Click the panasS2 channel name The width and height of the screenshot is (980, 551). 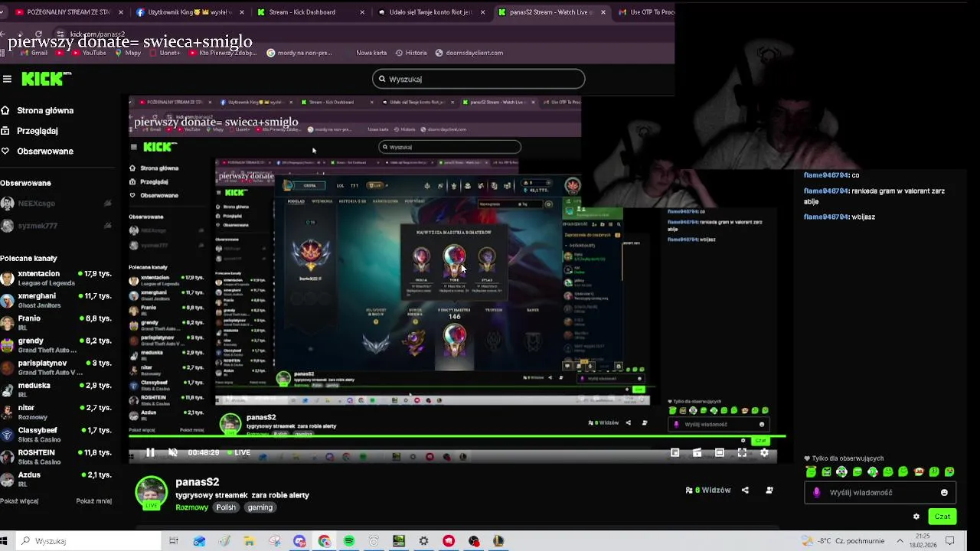pos(198,482)
